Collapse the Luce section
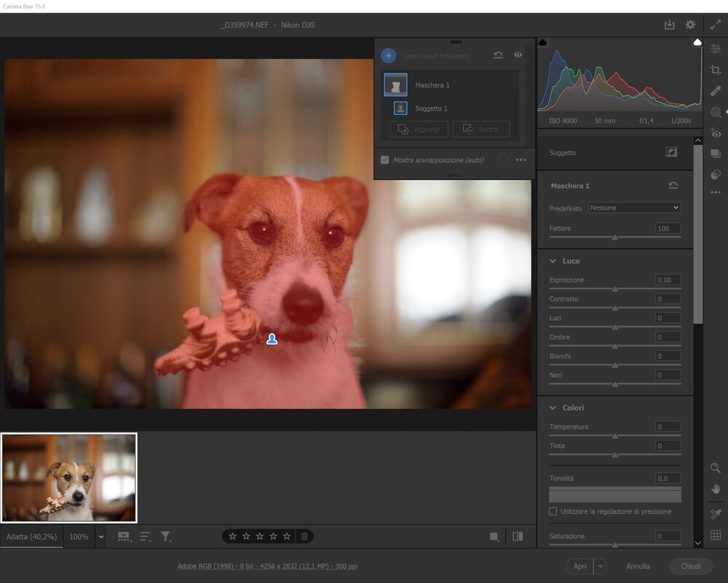The width and height of the screenshot is (728, 583). click(553, 261)
